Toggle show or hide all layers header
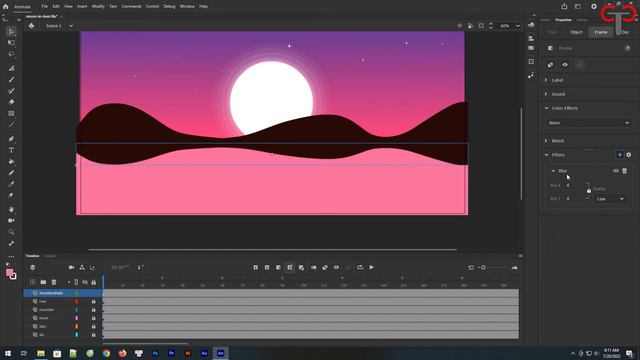 point(85,282)
